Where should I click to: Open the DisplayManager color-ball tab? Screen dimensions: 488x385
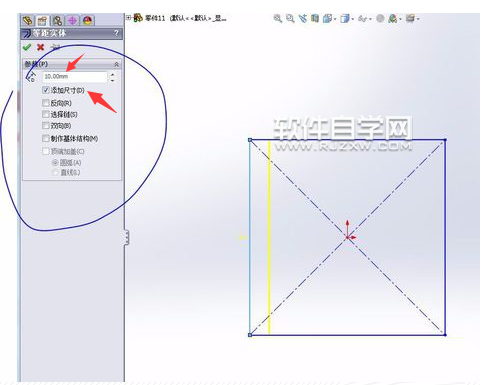click(x=87, y=21)
